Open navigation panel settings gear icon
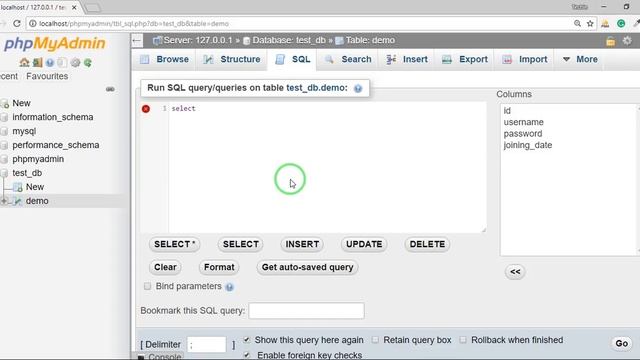Screen dimensions: 640x360 76,62
